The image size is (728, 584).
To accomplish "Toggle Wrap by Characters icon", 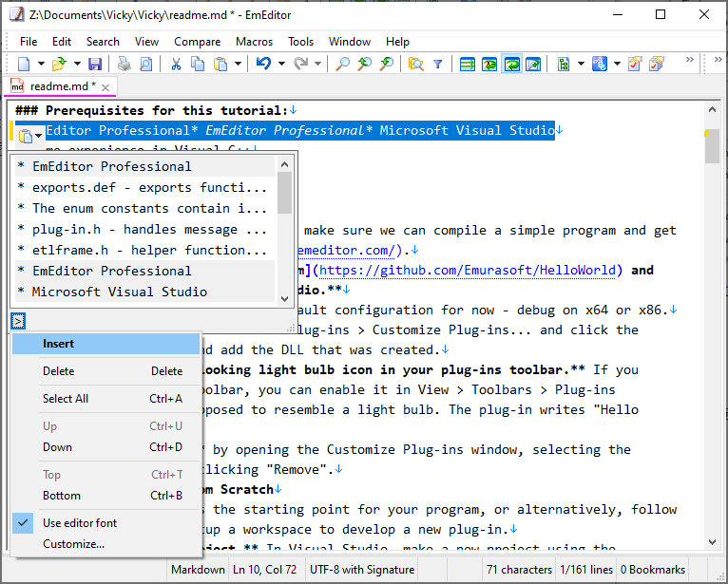I will pos(489,64).
